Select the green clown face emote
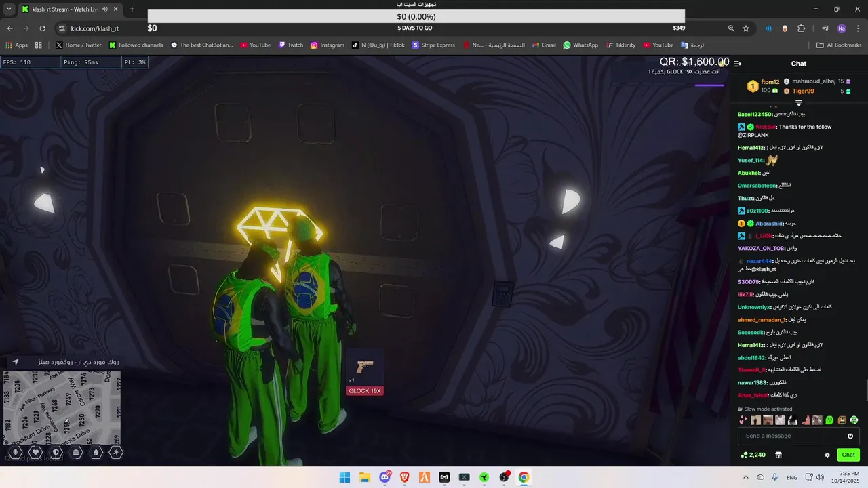The width and height of the screenshot is (868, 488). pos(854,420)
